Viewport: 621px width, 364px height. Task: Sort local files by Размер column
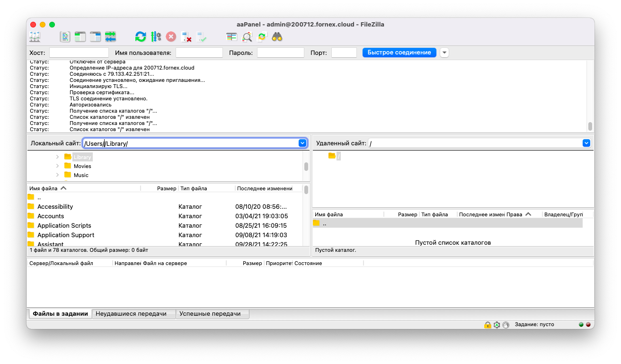tap(159, 188)
